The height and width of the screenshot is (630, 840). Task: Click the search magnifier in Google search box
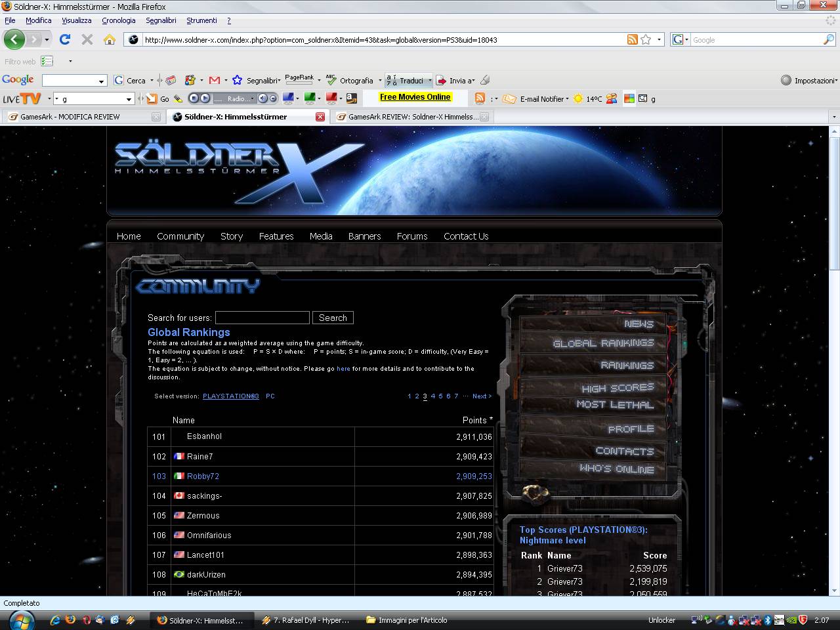tap(828, 39)
